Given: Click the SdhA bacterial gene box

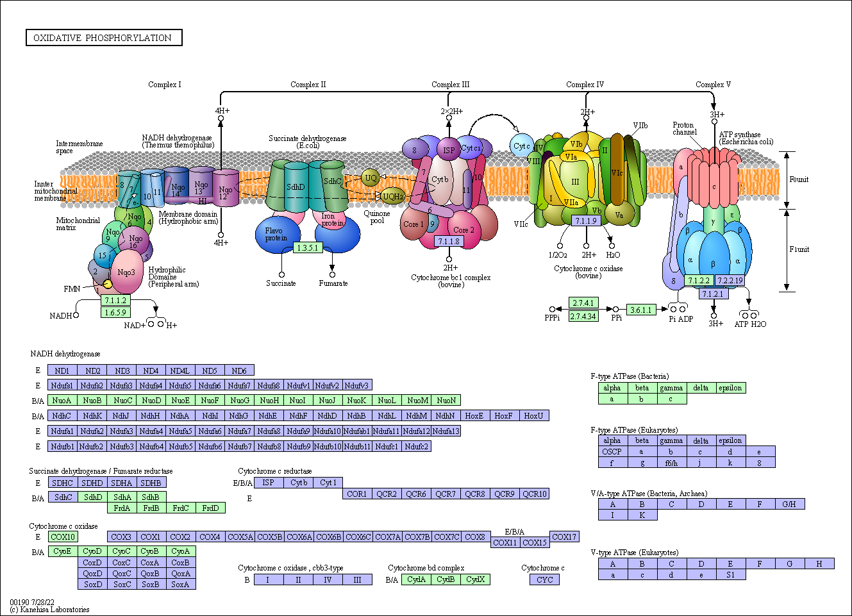Looking at the screenshot, I should [x=122, y=497].
